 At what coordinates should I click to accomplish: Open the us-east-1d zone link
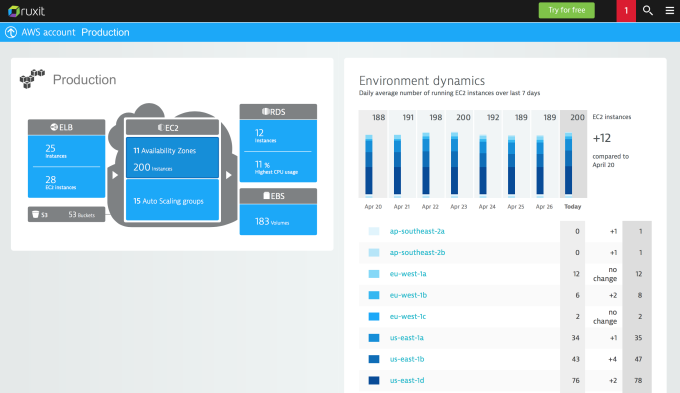click(x=407, y=380)
